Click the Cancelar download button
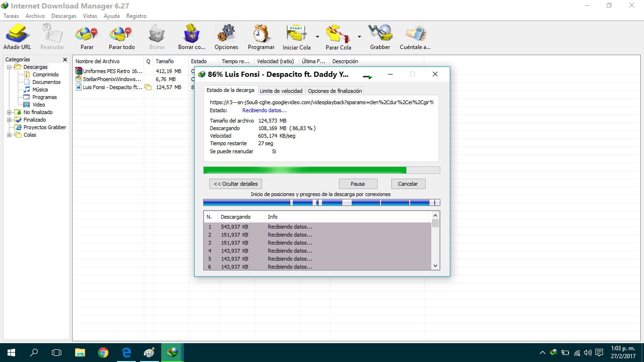The image size is (644, 362). click(x=408, y=184)
